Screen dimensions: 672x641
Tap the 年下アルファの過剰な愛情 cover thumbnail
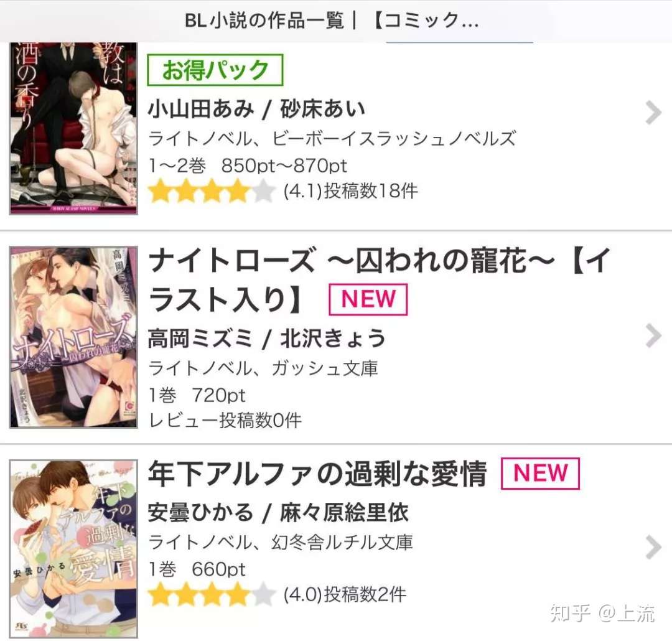pos(73,549)
